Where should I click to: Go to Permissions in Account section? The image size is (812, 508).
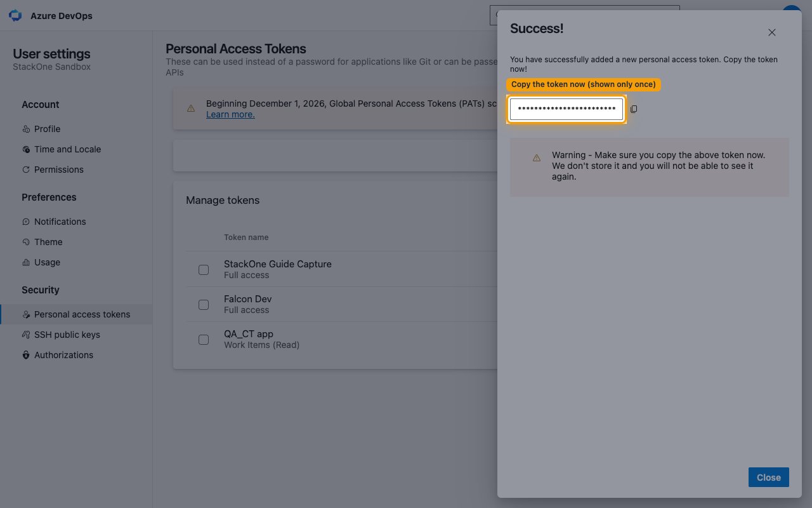pyautogui.click(x=59, y=170)
